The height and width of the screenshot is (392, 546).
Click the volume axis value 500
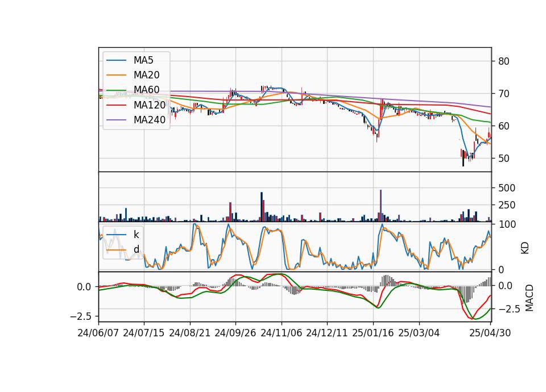[507, 188]
